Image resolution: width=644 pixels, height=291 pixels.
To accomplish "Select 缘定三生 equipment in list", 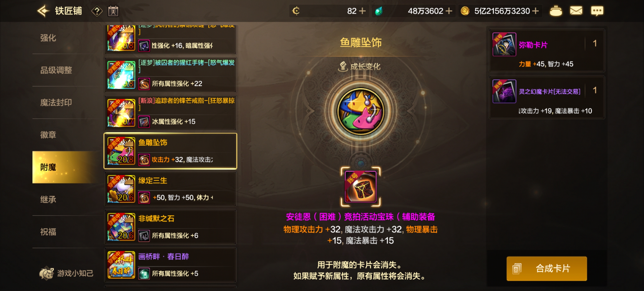I will pyautogui.click(x=171, y=189).
